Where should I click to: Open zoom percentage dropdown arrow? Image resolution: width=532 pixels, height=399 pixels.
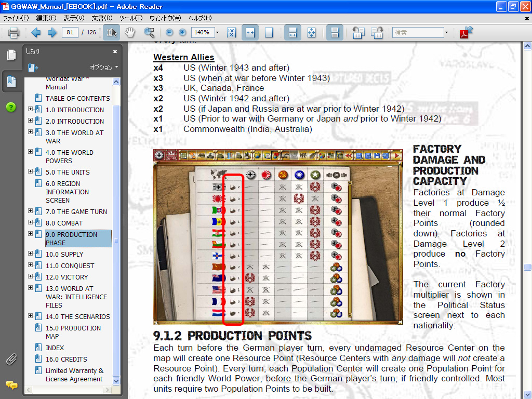tap(218, 33)
